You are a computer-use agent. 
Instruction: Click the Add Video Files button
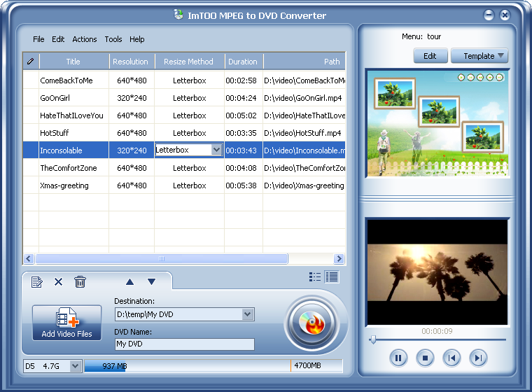pos(66,323)
